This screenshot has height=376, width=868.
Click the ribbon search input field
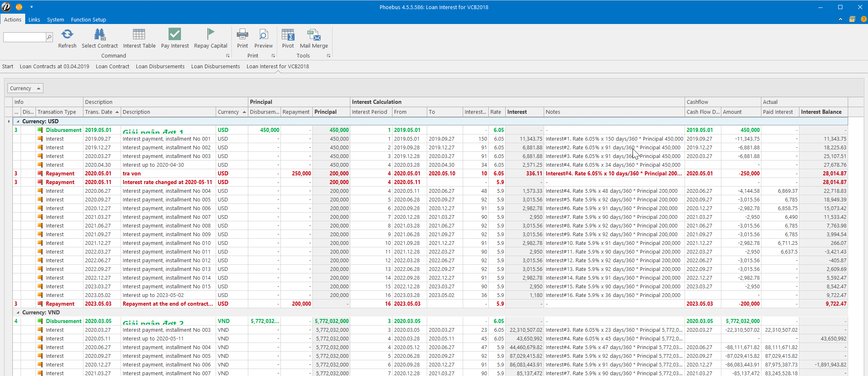[24, 37]
